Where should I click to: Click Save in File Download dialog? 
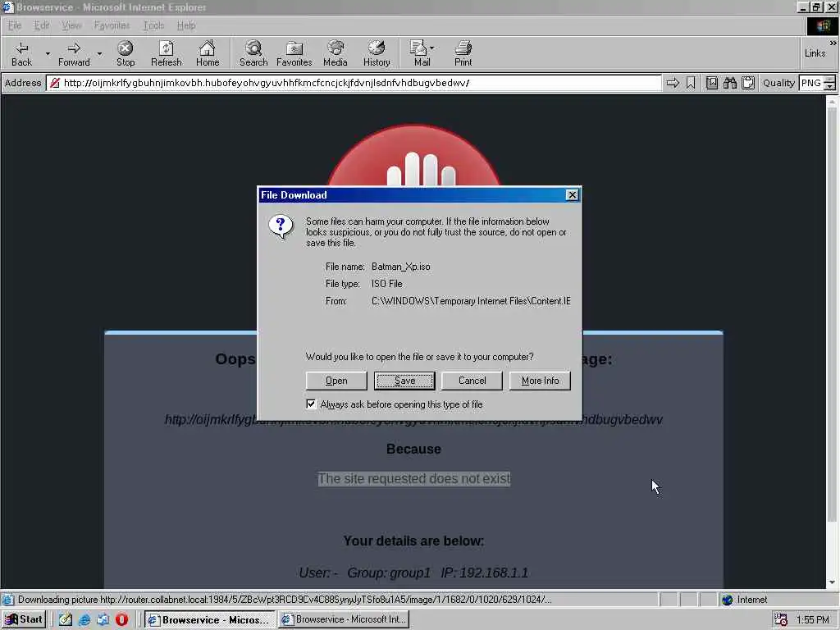404,381
